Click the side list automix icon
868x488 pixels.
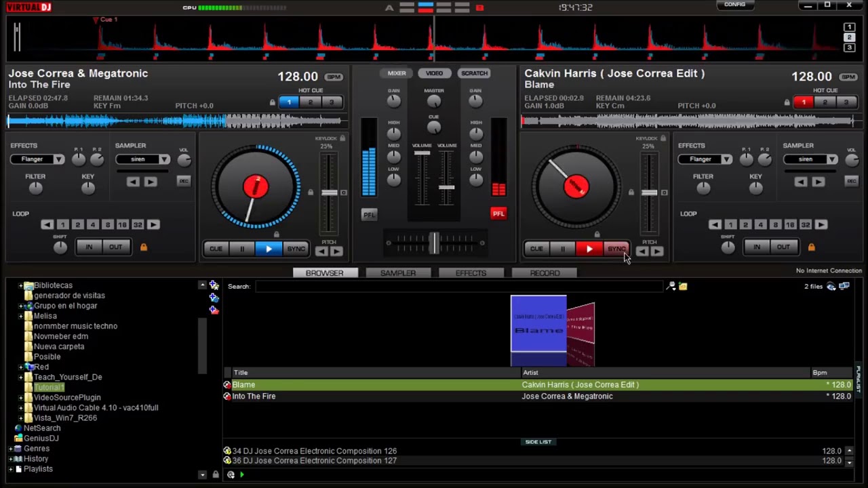[x=231, y=474]
